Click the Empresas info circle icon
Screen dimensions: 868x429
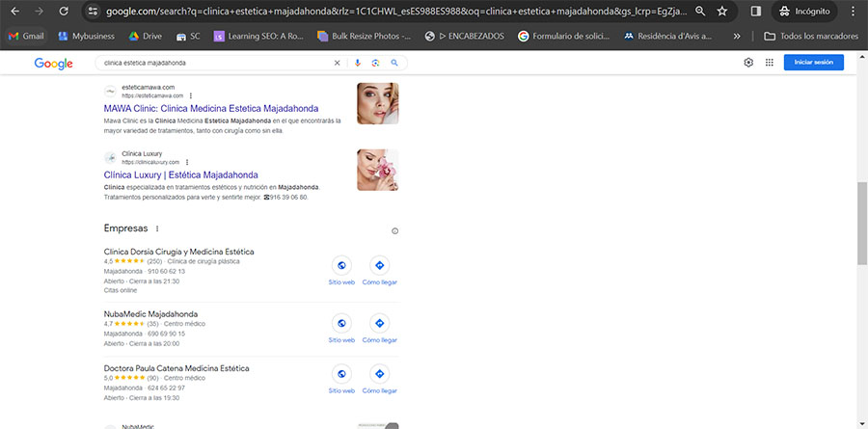click(394, 231)
